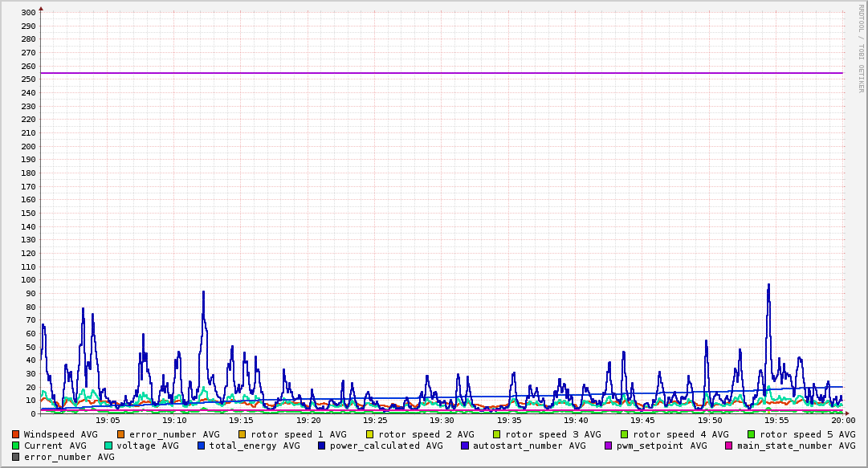This screenshot has height=468, width=868.
Task: Click the 20:00 time axis label
Action: (x=842, y=420)
